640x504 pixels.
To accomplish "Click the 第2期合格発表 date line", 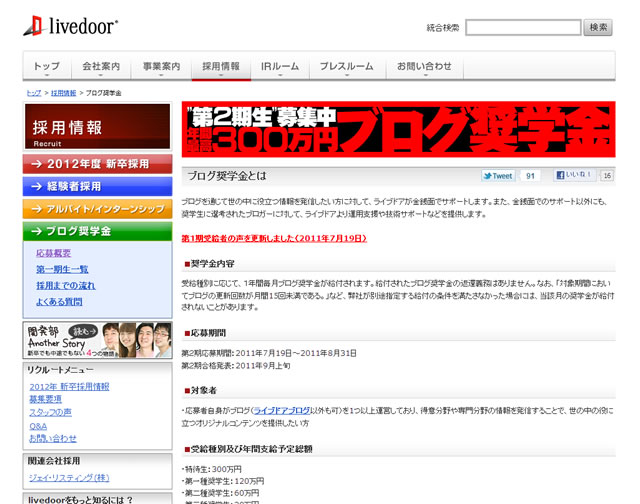I will coord(236,366).
